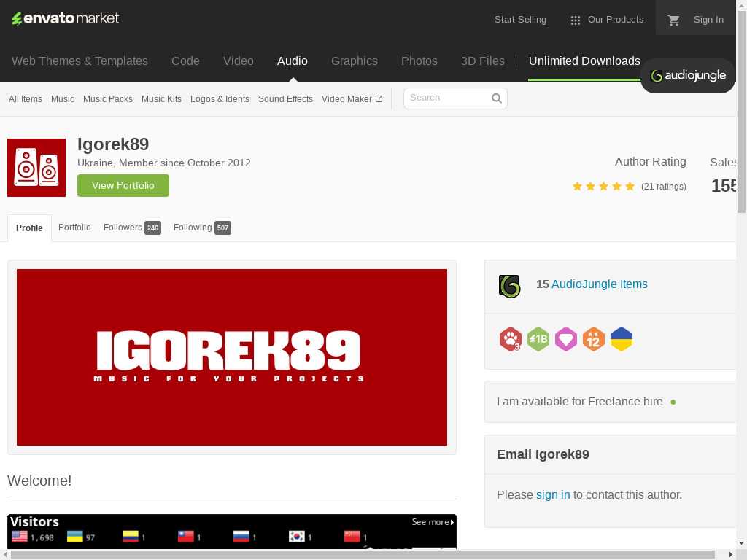The width and height of the screenshot is (747, 560).
Task: Open the Music subcategory
Action: click(63, 99)
